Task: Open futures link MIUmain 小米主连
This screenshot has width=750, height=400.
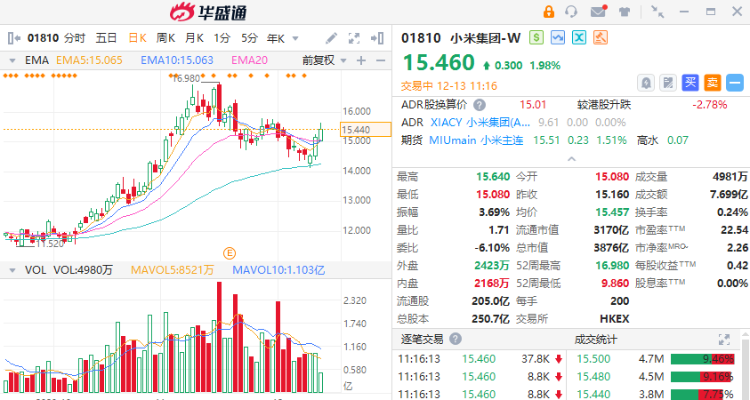Action: (x=476, y=140)
